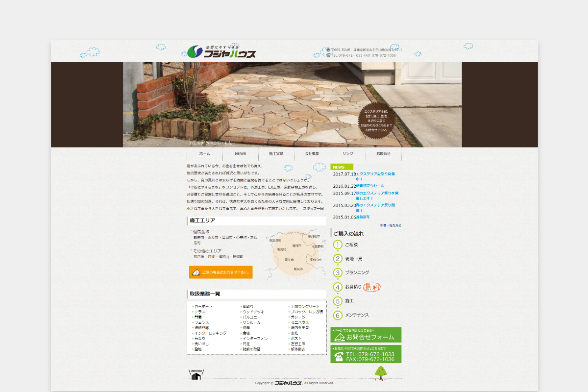Open the 2017.07.18 エクステリア news link
The height and width of the screenshot is (392, 588).
375,176
